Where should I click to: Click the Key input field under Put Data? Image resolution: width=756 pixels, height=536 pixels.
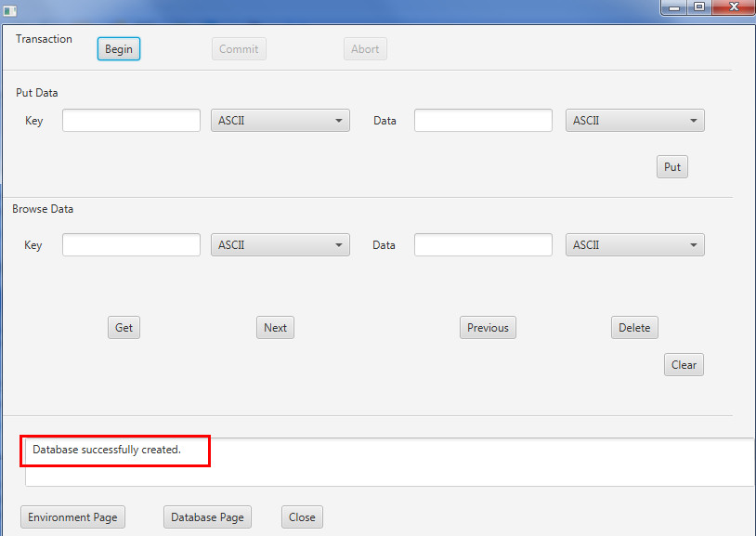pos(130,120)
